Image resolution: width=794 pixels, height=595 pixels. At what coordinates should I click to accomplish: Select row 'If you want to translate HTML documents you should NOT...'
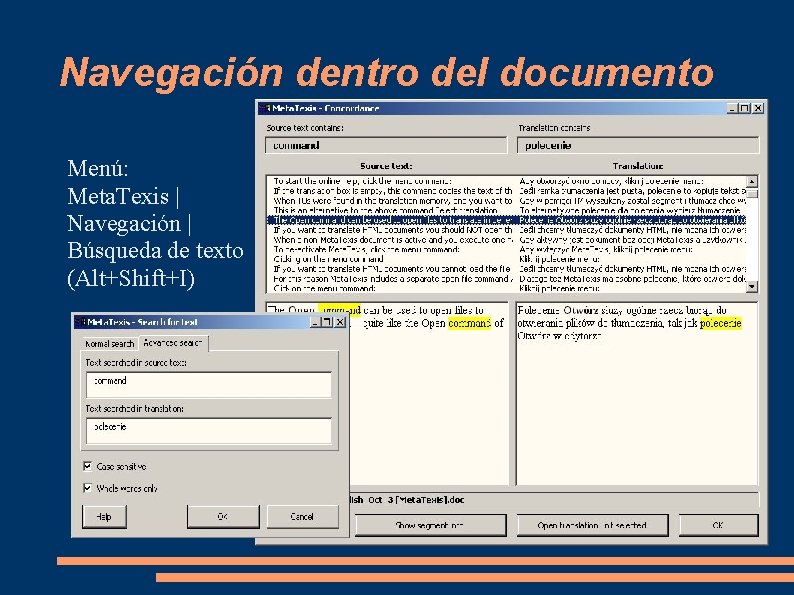(x=506, y=230)
